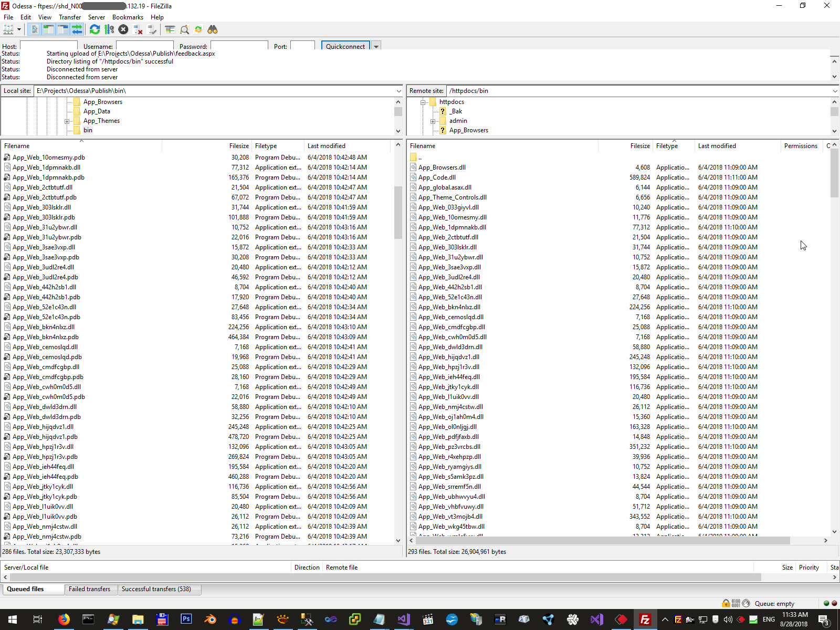Select App_Data folder in local tree
840x630 pixels.
[97, 111]
